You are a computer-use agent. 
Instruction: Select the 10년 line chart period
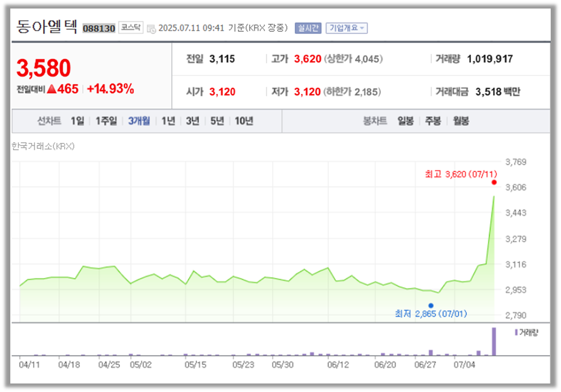244,121
